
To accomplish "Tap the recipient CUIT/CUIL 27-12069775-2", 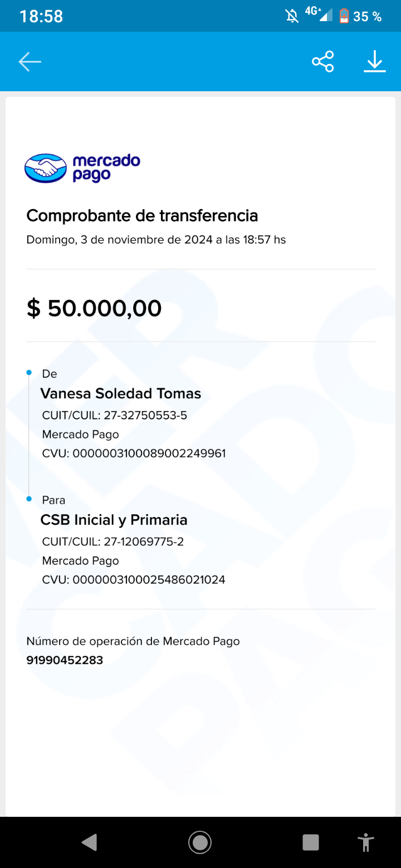I will (x=144, y=541).
